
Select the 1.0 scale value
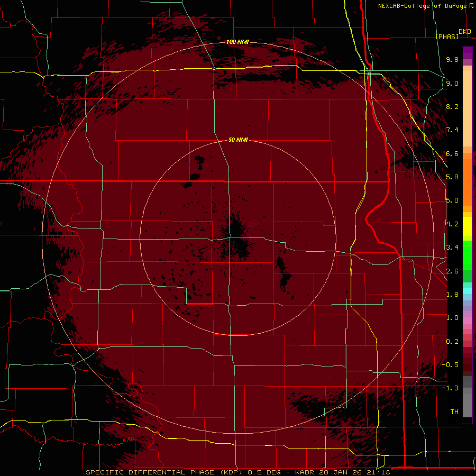click(452, 318)
